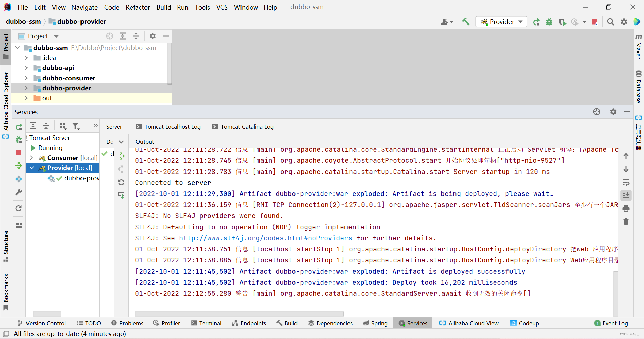Run Provider with Coverage using the shield icon

[562, 21]
